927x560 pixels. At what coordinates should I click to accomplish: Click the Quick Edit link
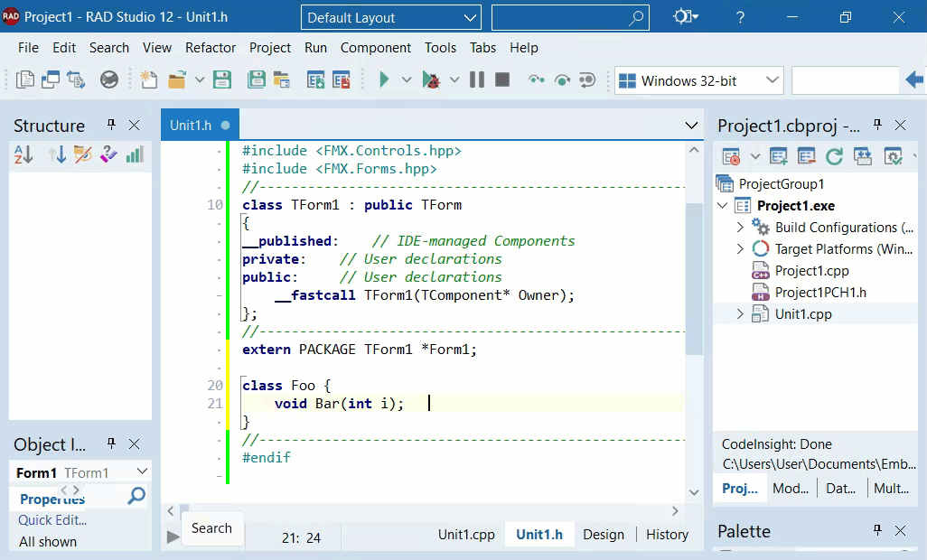pos(52,520)
